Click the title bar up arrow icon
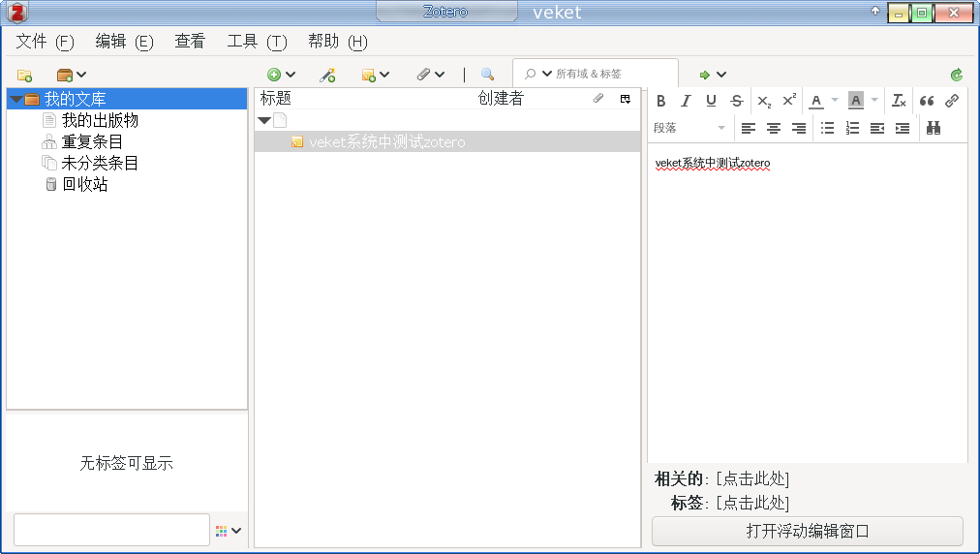The image size is (980, 554). click(x=875, y=11)
